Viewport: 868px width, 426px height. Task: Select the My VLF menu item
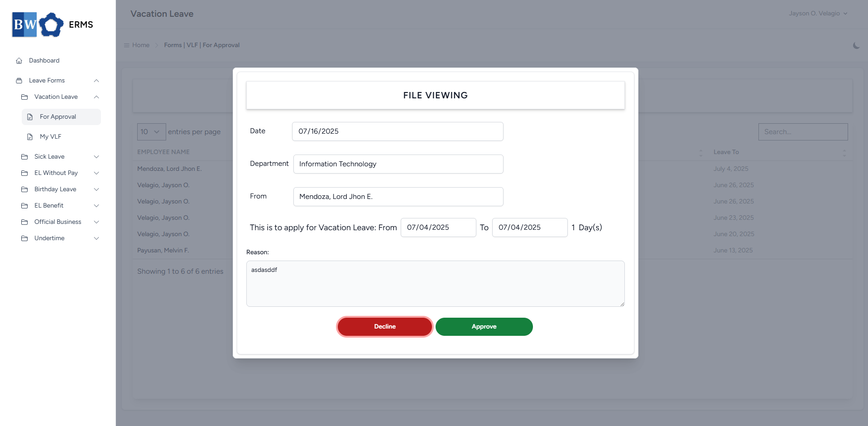pos(61,137)
